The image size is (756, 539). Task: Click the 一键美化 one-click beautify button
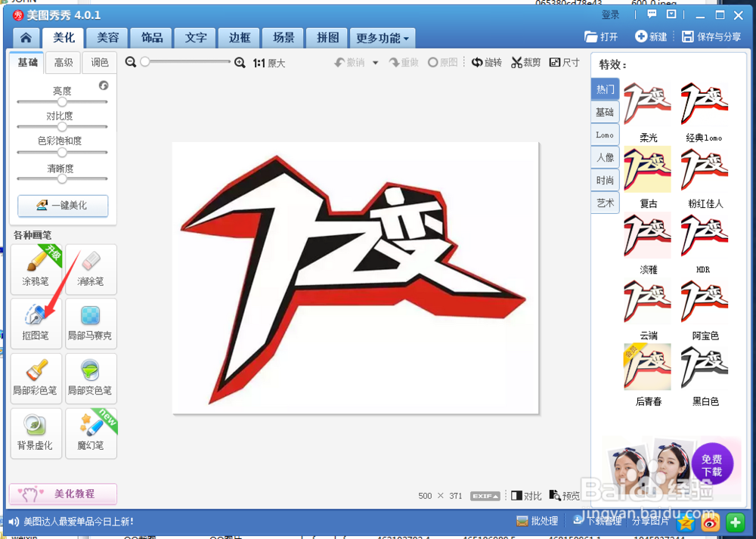click(x=63, y=206)
